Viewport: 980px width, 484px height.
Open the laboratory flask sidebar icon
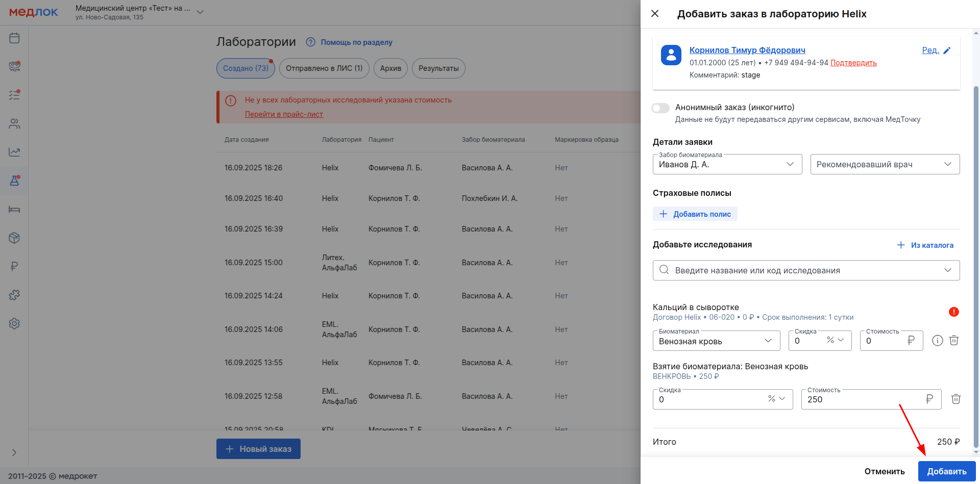(14, 181)
